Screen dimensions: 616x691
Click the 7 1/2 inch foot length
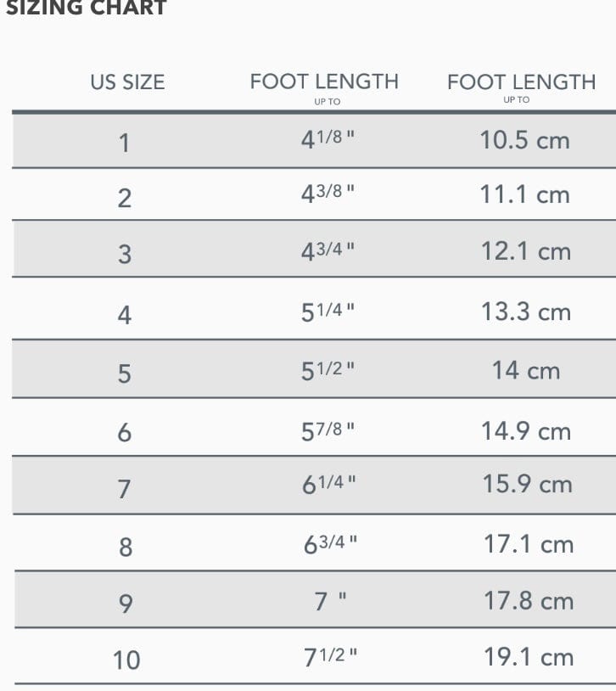point(330,657)
